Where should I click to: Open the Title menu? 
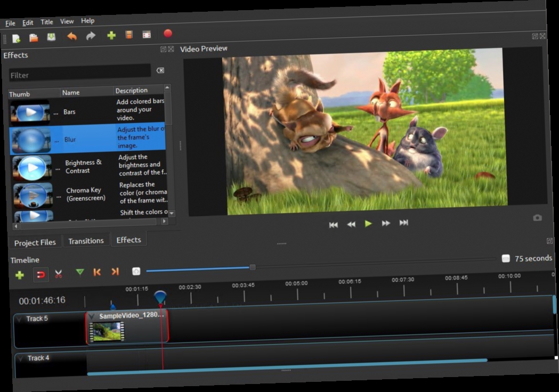[46, 22]
